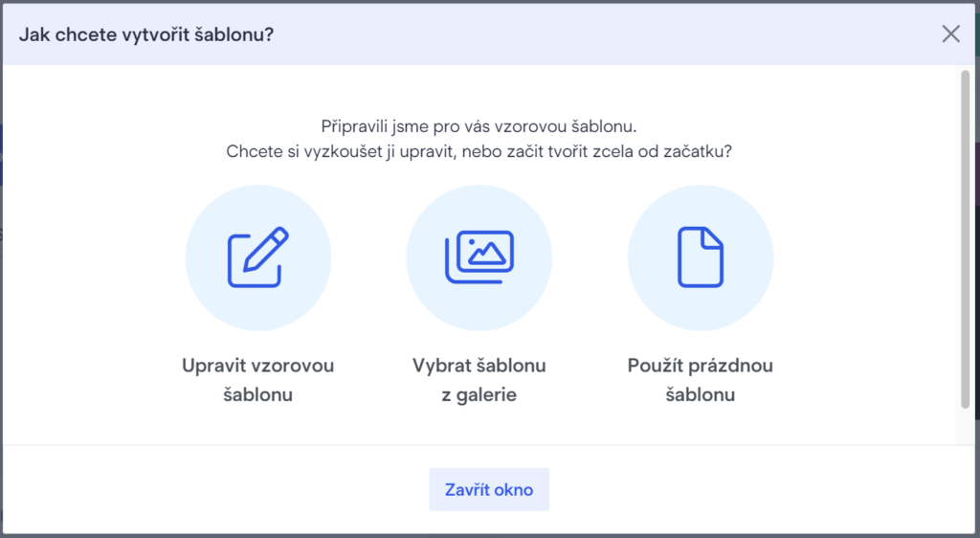This screenshot has height=538, width=980.
Task: Click the blank page document icon
Action: [x=700, y=257]
